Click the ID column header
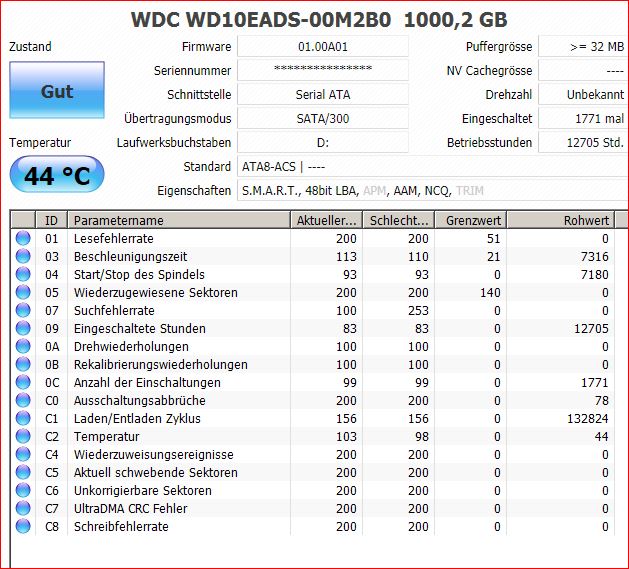Image resolution: width=629 pixels, height=569 pixels. click(x=51, y=220)
